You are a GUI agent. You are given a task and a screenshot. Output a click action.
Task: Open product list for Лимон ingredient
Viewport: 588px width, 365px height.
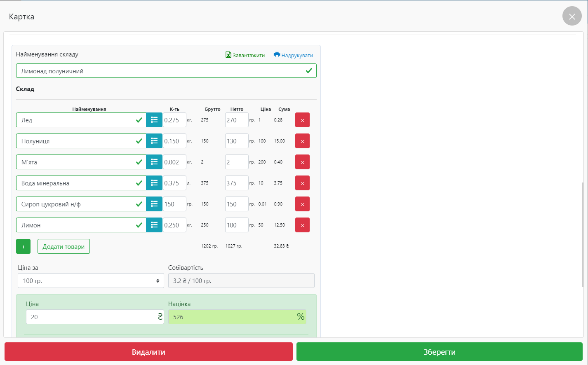tap(154, 225)
